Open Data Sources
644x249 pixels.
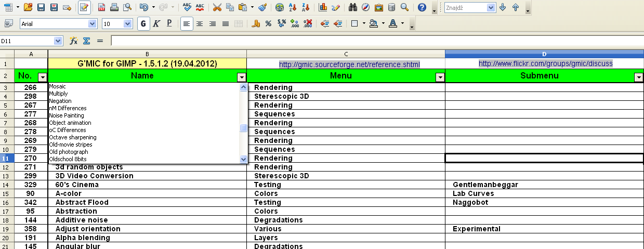(x=391, y=7)
